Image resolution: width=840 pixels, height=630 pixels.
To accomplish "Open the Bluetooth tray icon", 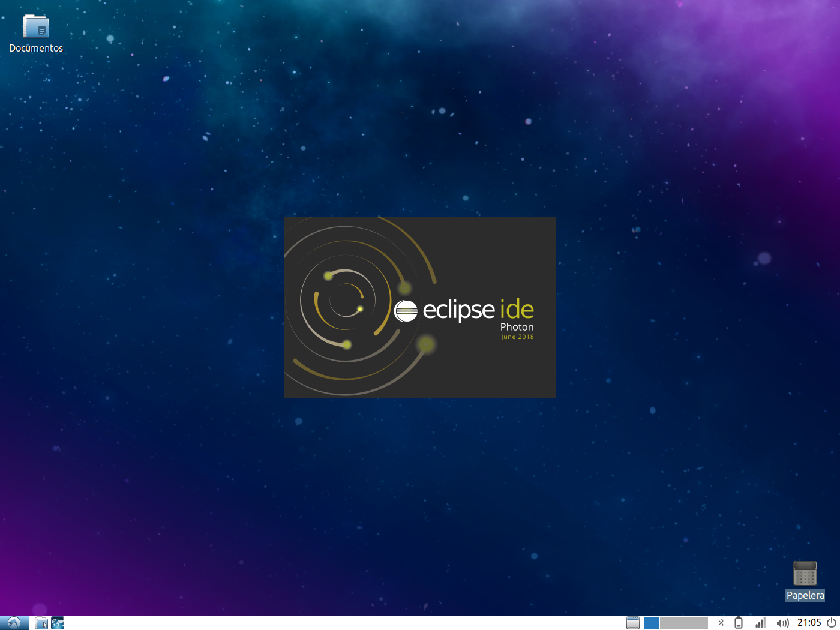I will pos(721,623).
